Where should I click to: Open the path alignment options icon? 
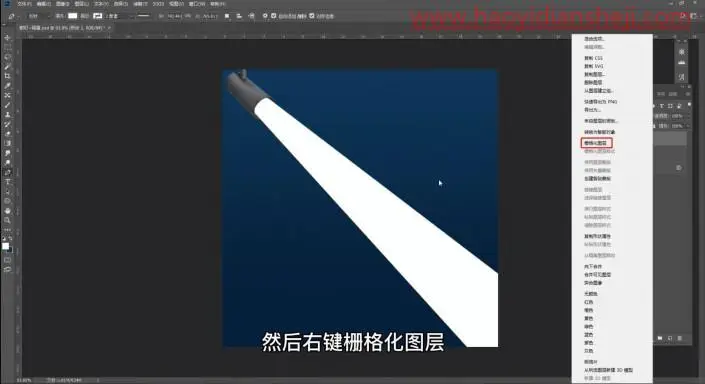point(239,16)
